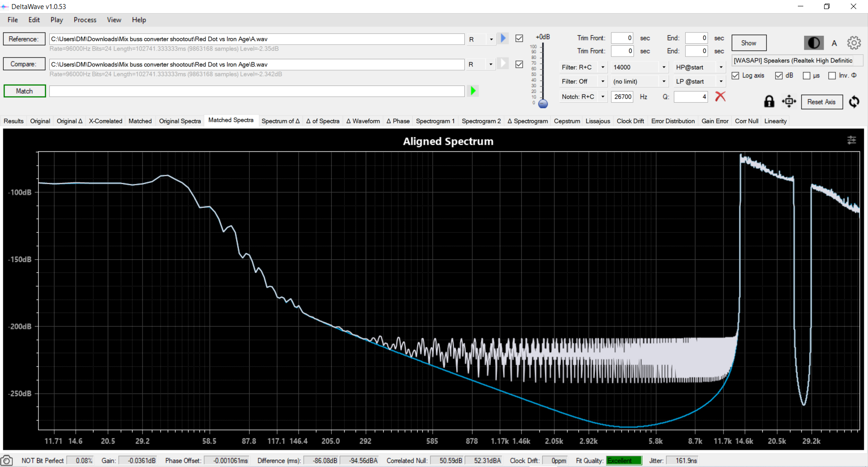Click the refresh rotate icon

point(854,102)
